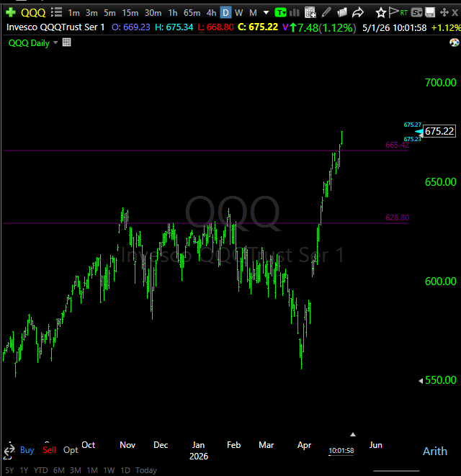Select the W weekly timeframe
Image resolution: width=461 pixels, height=476 pixels.
pyautogui.click(x=238, y=13)
